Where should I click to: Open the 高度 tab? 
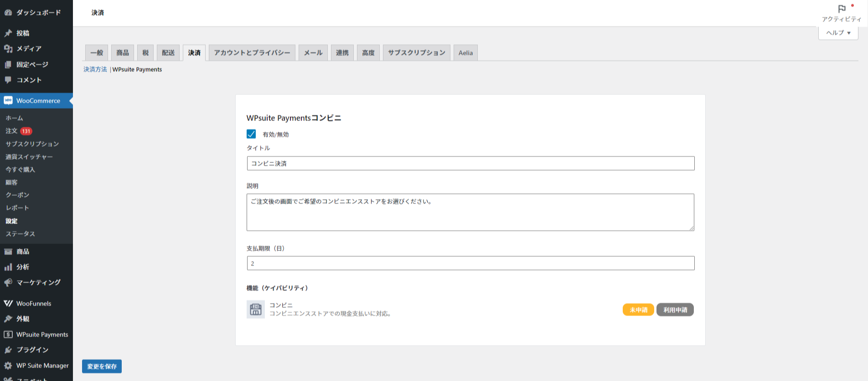point(368,53)
